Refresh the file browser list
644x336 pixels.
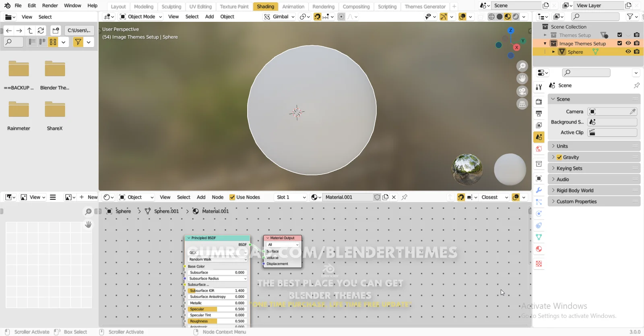coord(41,31)
